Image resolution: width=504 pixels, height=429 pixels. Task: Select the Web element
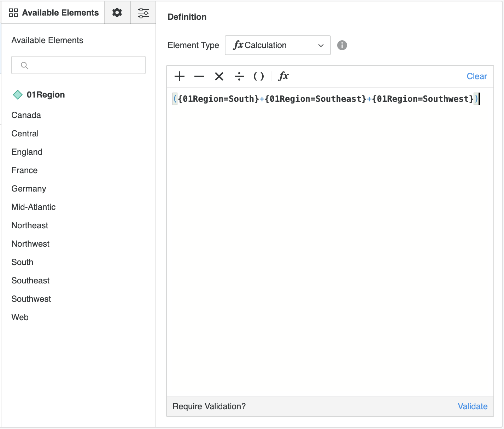point(20,317)
